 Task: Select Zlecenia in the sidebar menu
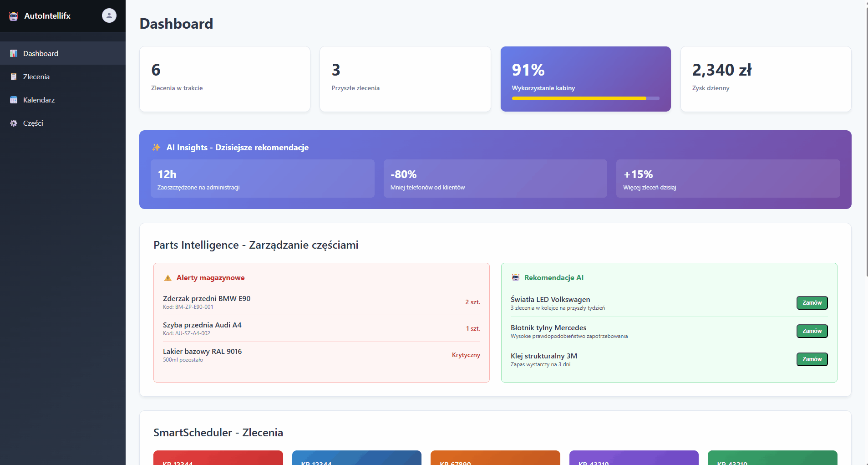(36, 77)
